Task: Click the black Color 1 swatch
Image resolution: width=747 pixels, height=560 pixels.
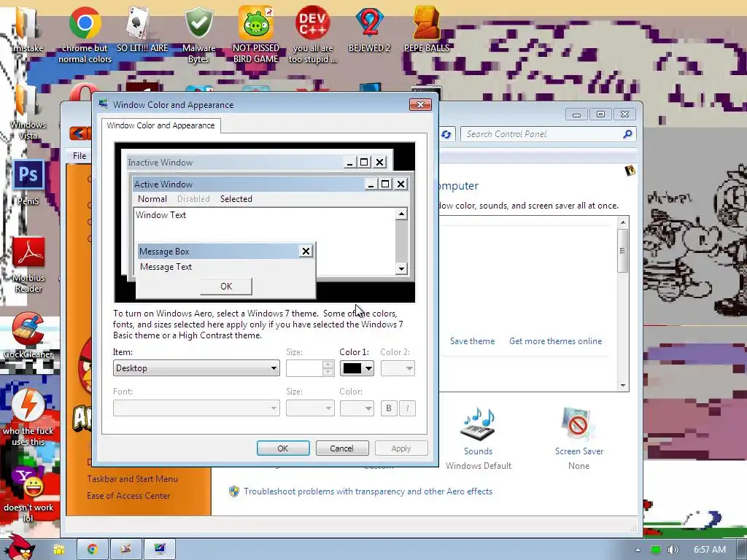Action: [x=352, y=368]
